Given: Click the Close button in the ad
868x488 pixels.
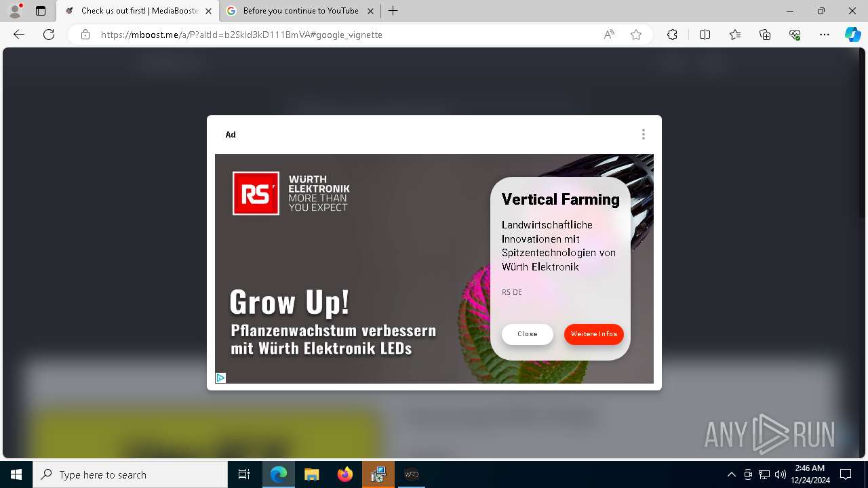Looking at the screenshot, I should point(528,334).
